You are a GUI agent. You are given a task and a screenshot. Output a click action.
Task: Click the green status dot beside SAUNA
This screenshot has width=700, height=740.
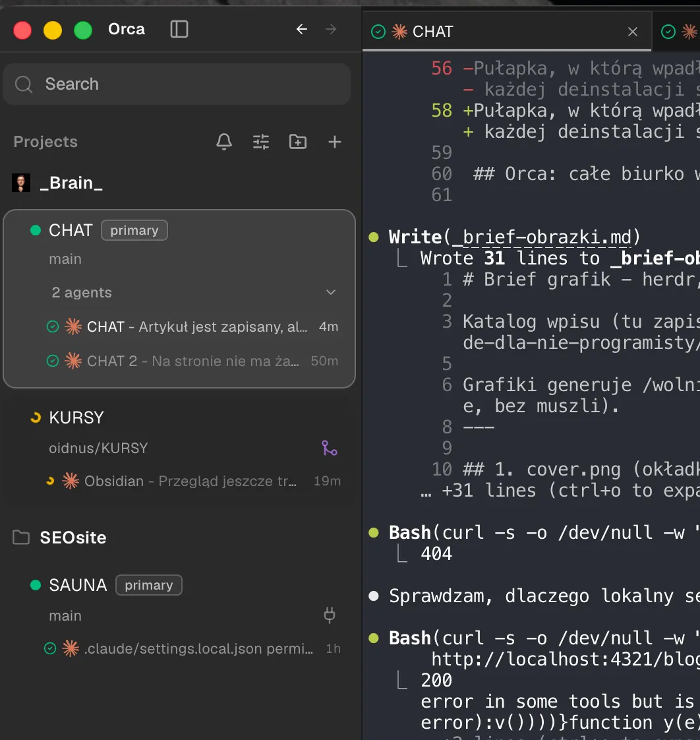(x=36, y=585)
